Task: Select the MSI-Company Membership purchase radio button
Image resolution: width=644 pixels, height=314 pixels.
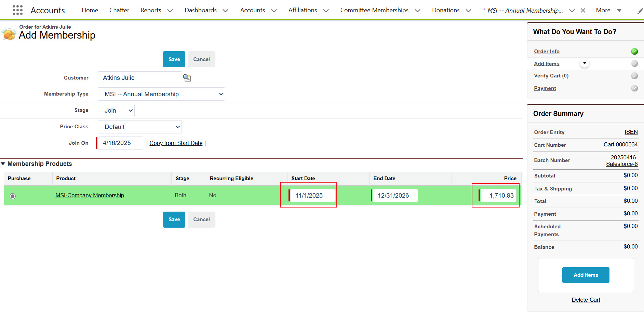Action: tap(13, 196)
